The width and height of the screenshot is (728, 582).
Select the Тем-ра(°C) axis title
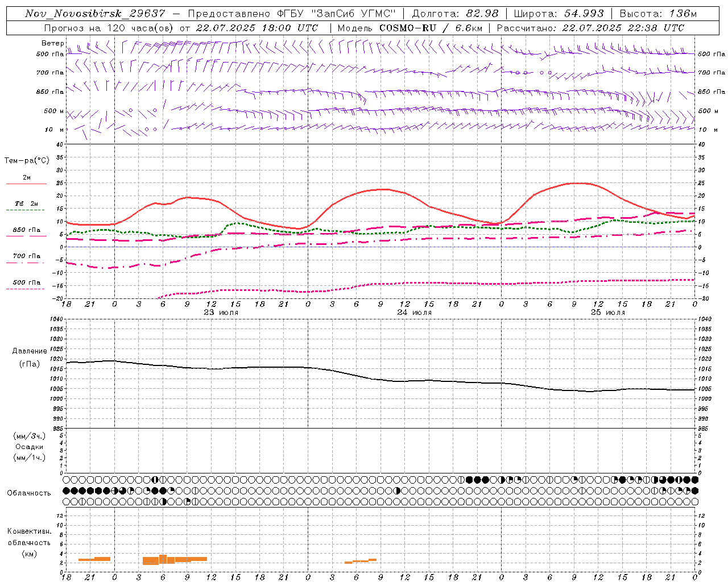(x=27, y=161)
